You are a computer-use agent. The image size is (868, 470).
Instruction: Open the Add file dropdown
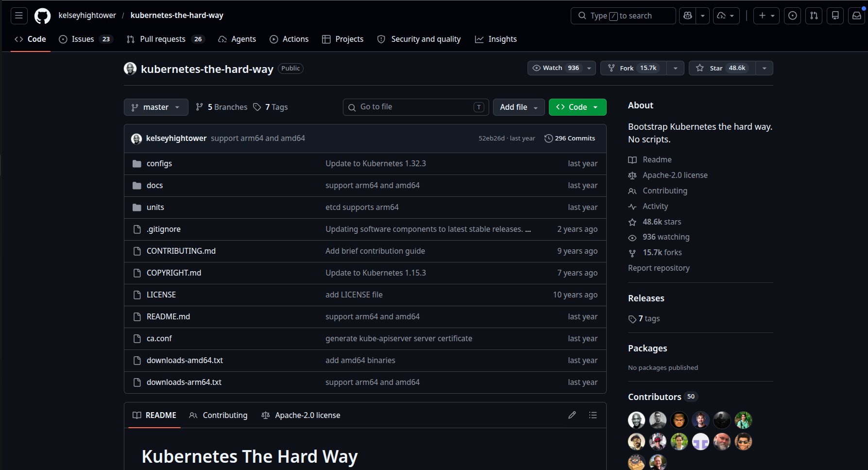519,107
